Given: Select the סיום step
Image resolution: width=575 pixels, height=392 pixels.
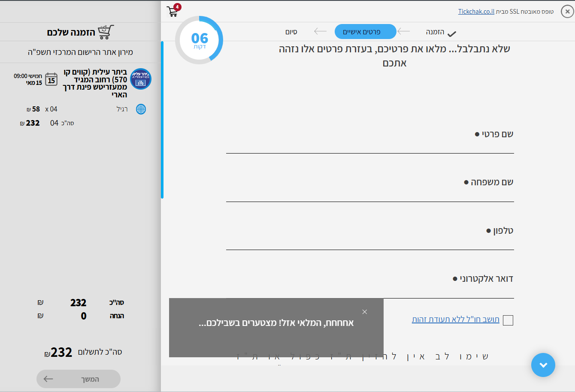Looking at the screenshot, I should click(x=291, y=32).
